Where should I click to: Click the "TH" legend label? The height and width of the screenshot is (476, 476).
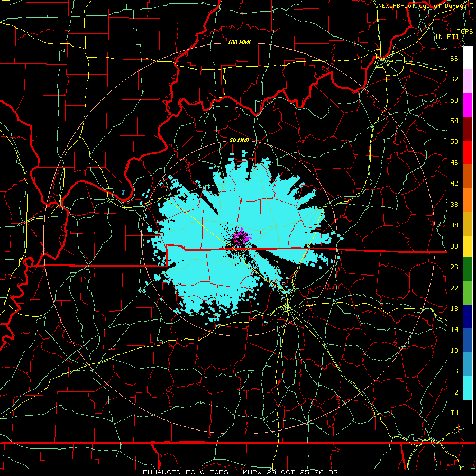pyautogui.click(x=454, y=413)
